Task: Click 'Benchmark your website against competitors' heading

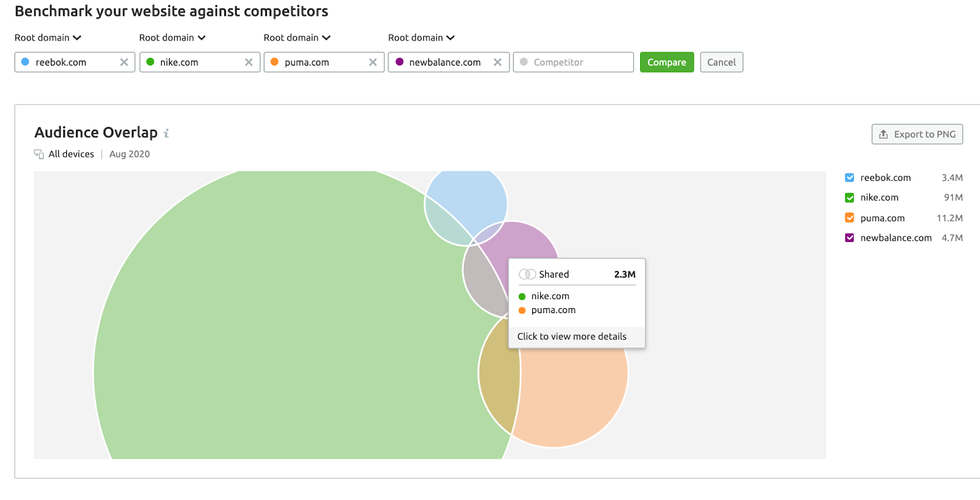Action: [x=171, y=11]
